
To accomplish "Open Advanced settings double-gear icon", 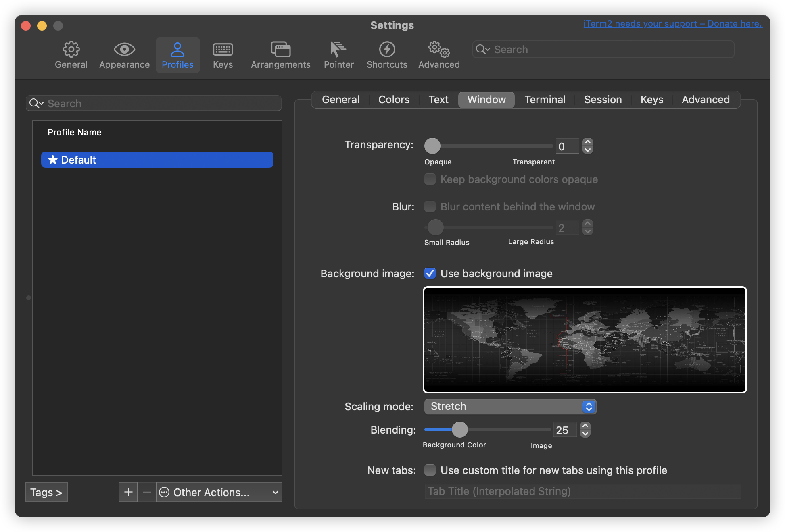I will point(439,49).
